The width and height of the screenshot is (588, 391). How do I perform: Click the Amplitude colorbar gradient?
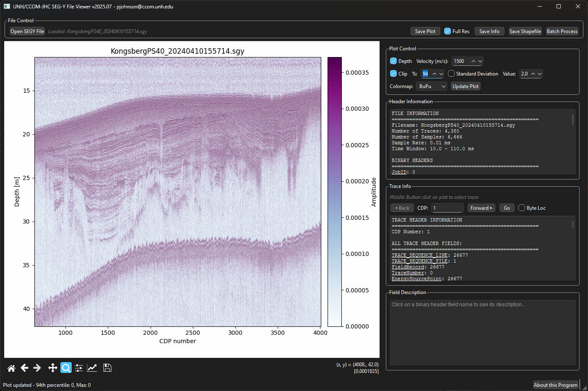pos(335,192)
